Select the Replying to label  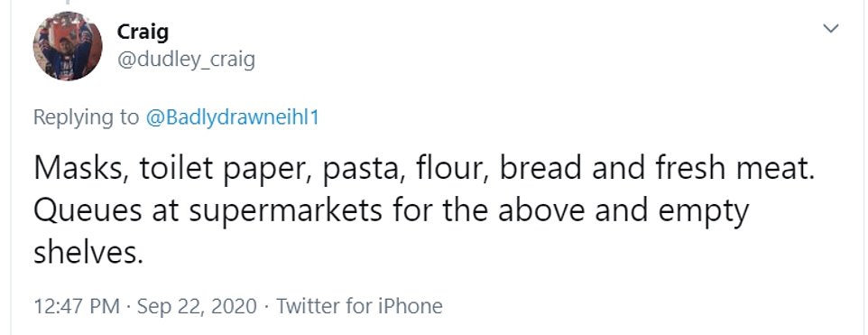86,118
